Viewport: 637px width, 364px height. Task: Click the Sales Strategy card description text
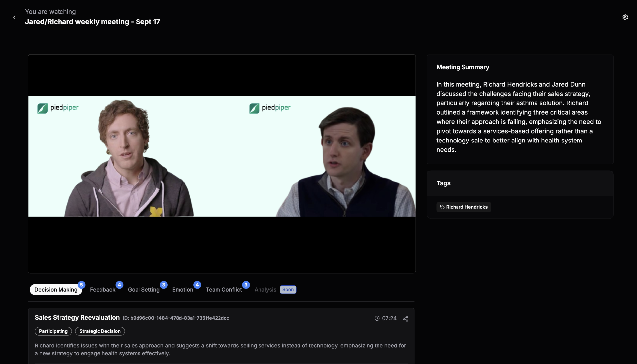coord(220,349)
